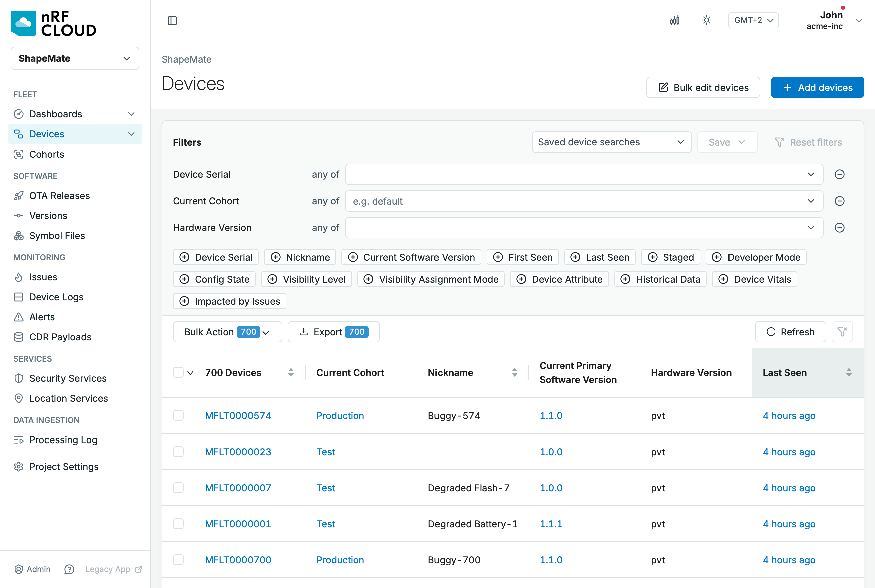Select the MFLT0000001 row checkbox
875x588 pixels.
point(178,524)
